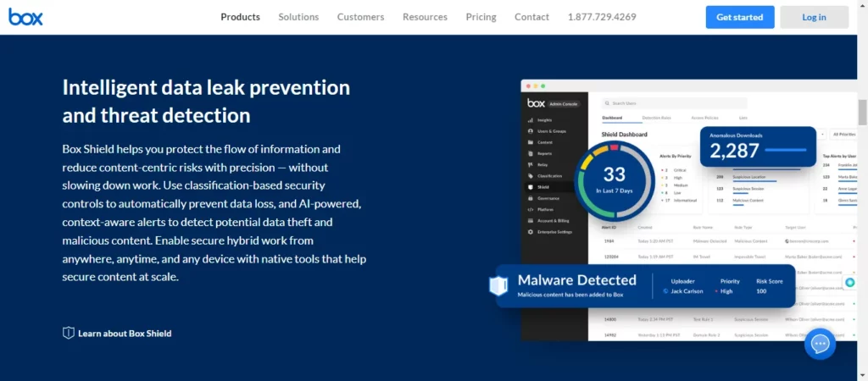Click the Users & Groups icon in sidebar

click(x=531, y=131)
